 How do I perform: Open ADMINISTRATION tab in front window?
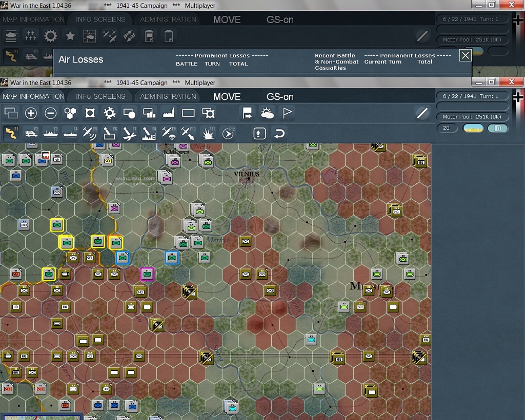[x=168, y=96]
